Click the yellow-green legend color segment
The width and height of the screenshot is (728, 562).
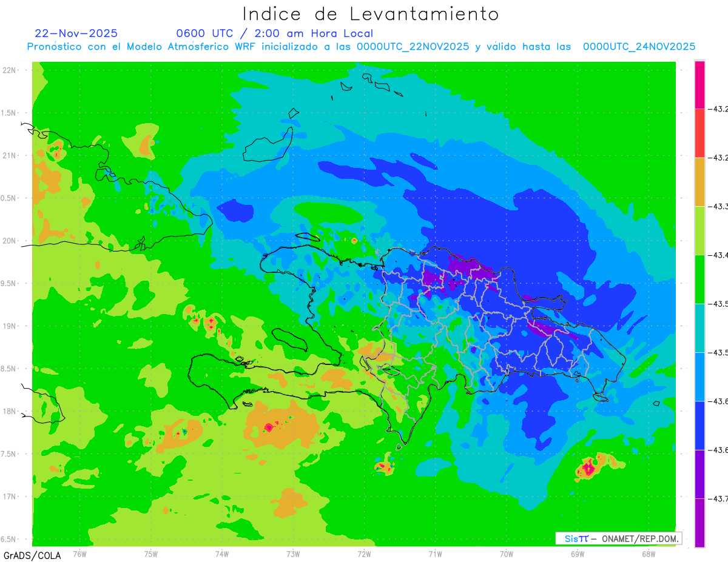click(x=699, y=230)
